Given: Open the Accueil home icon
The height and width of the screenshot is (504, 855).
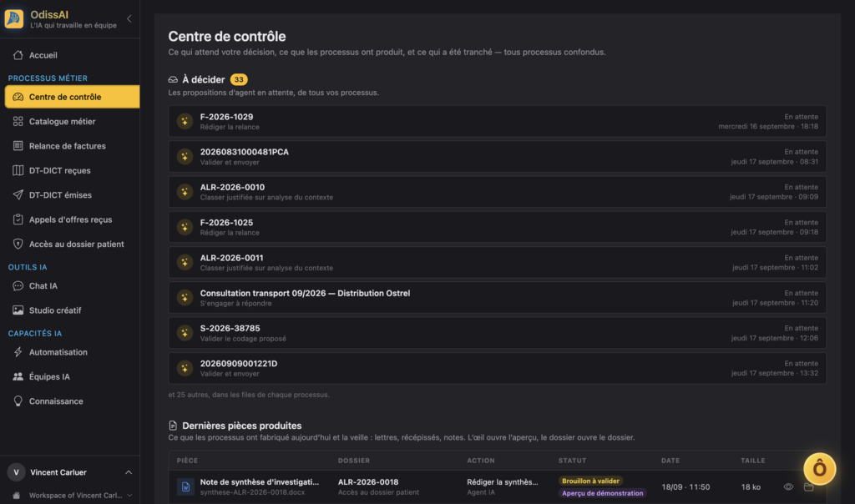Looking at the screenshot, I should click(18, 55).
